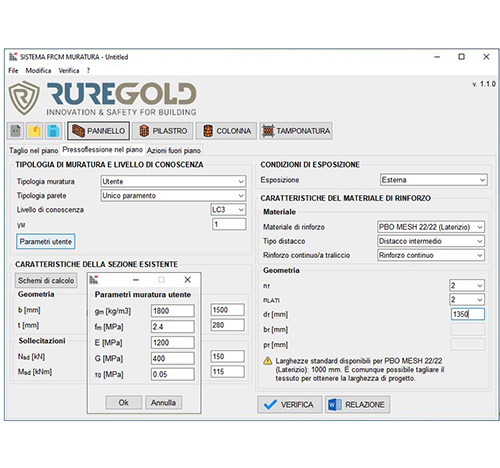Click the Schemi di calcolo button
Screen dimensions: 500x468
[x=46, y=281]
